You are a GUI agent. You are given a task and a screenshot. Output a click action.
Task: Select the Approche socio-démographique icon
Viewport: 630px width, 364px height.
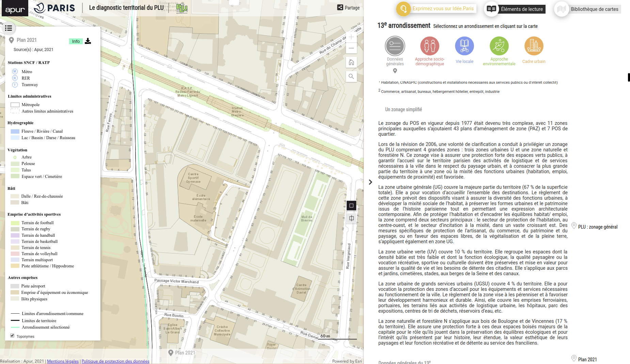click(429, 46)
